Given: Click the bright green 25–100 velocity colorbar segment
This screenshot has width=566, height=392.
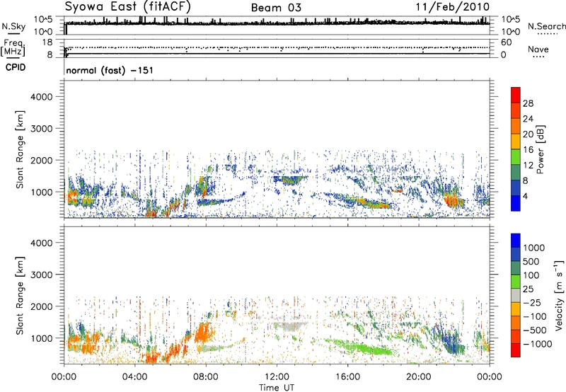Looking at the screenshot, I should point(516,282).
